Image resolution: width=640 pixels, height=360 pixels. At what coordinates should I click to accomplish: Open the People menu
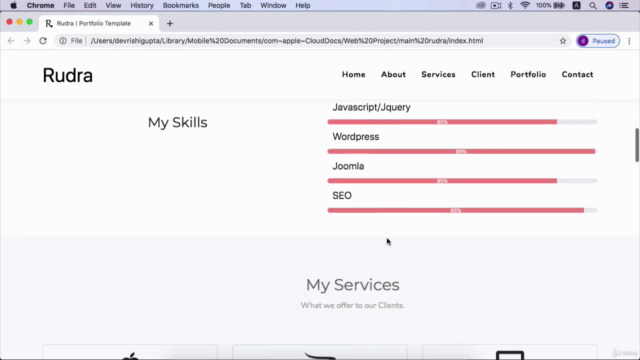coord(219,5)
